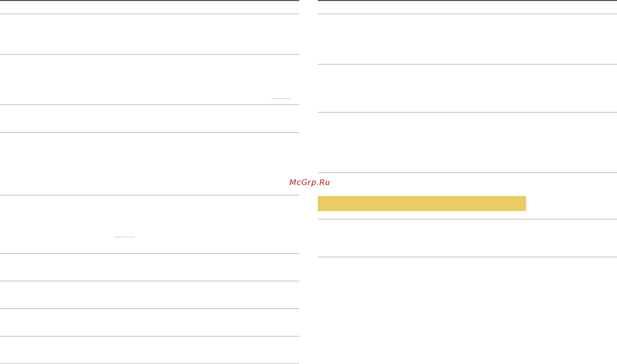Click the red McGrp.Ru watermark text
This screenshot has width=617, height=364.
(309, 182)
